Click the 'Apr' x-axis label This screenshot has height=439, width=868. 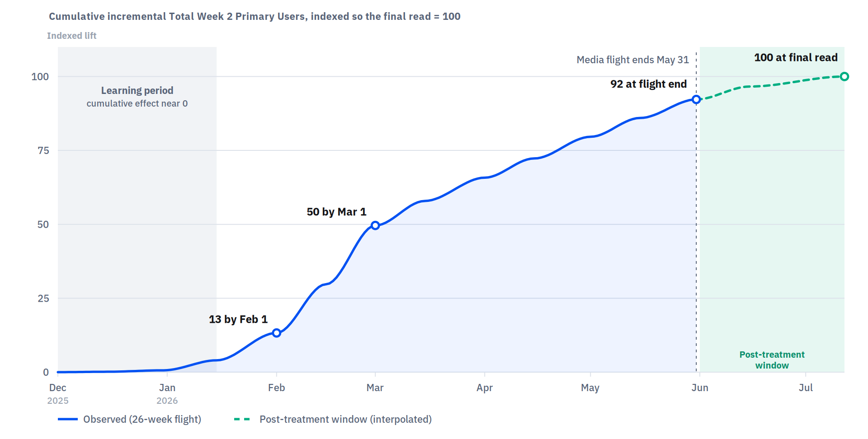tap(485, 388)
